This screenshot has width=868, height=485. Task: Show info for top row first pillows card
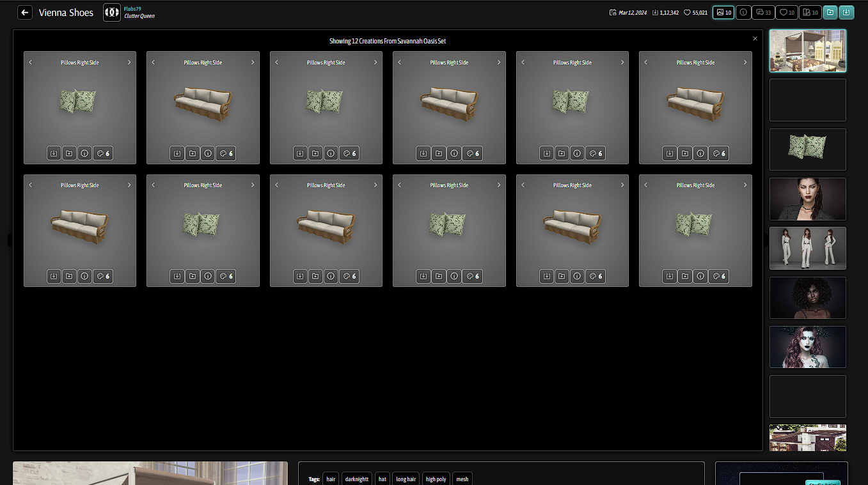pyautogui.click(x=84, y=153)
